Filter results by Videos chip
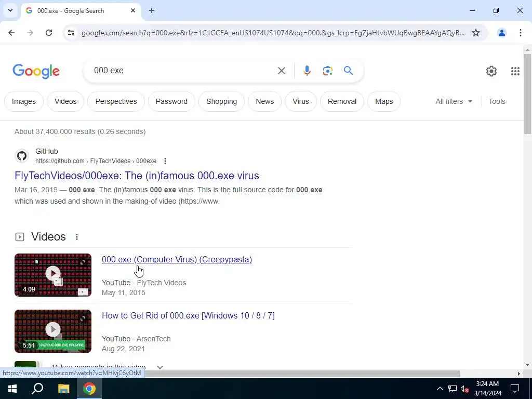532x399 pixels. (x=65, y=101)
